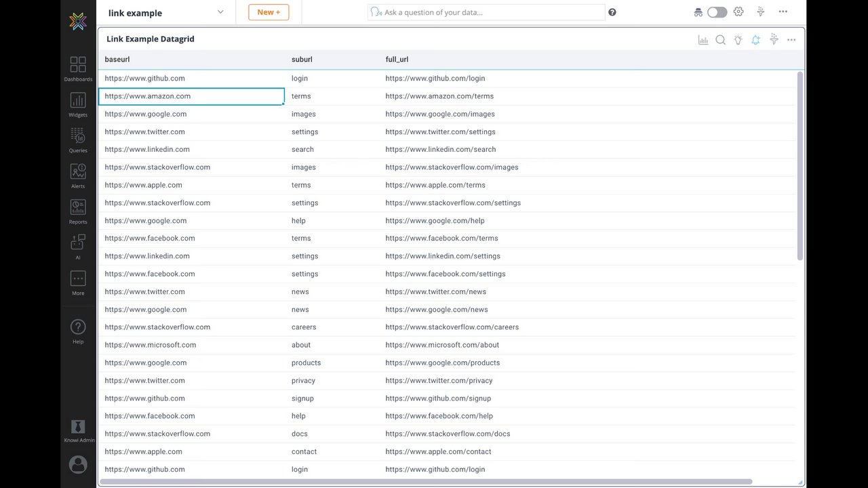Click https://www.twitter.com/settings full_url cell
Screen dimensions: 868x488
pos(587,132)
